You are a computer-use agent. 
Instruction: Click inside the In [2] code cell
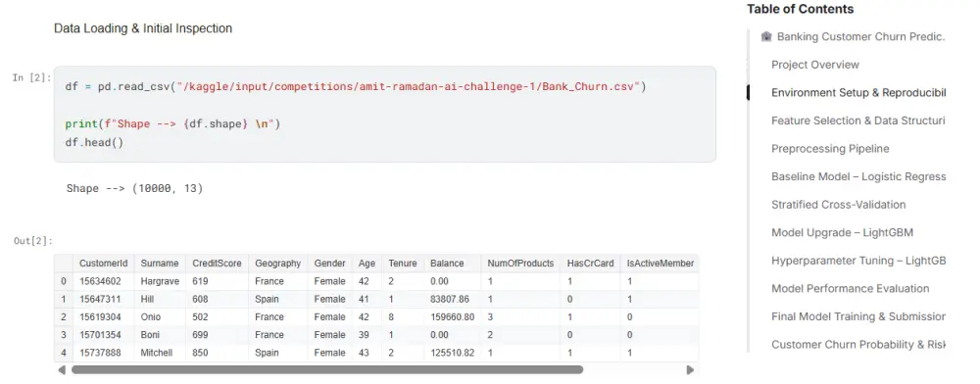click(x=384, y=115)
